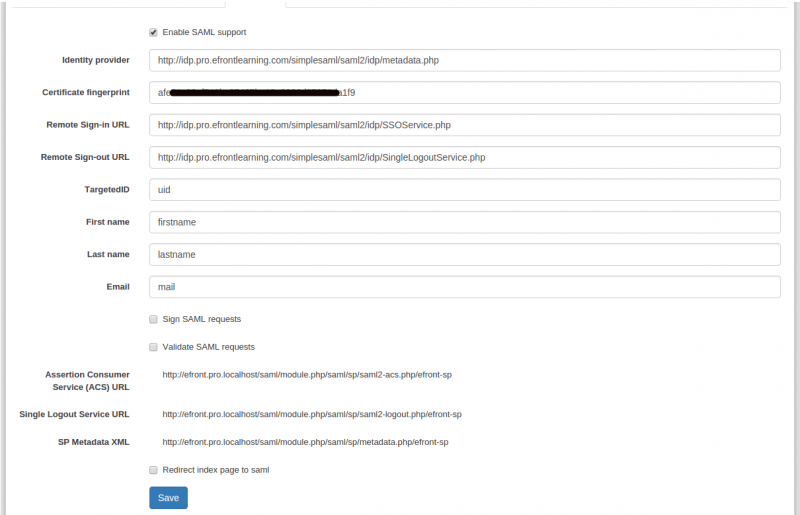Click the TargetedID field containing uid
The image size is (800, 515).
point(464,190)
